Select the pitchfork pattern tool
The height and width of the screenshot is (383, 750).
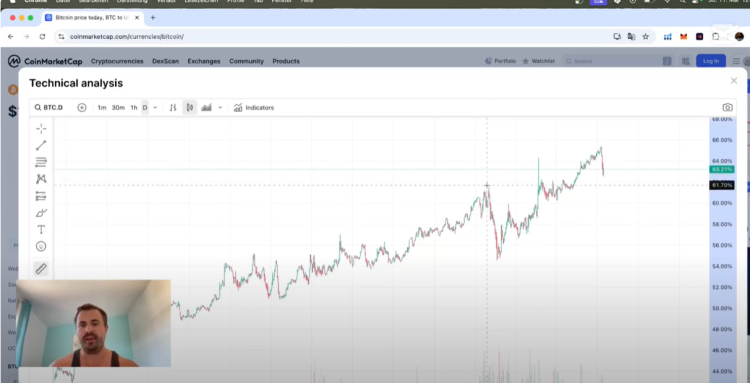coord(41,179)
